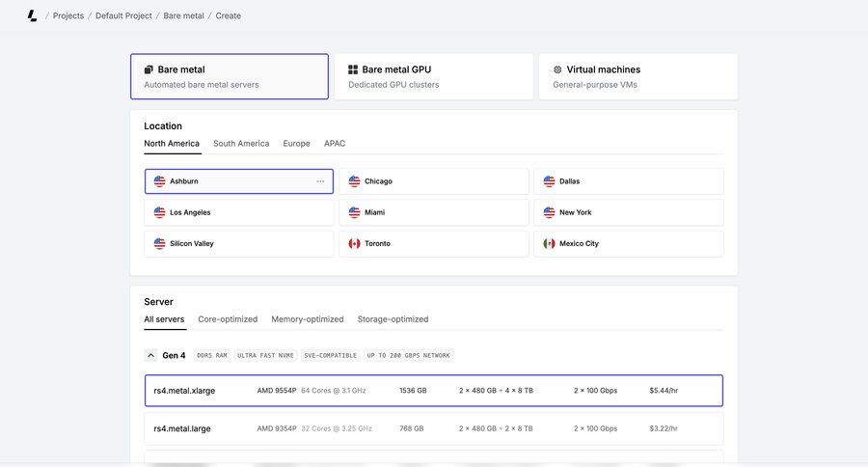868x467 pixels.
Task: Click the 768 GB memory value
Action: (x=411, y=428)
